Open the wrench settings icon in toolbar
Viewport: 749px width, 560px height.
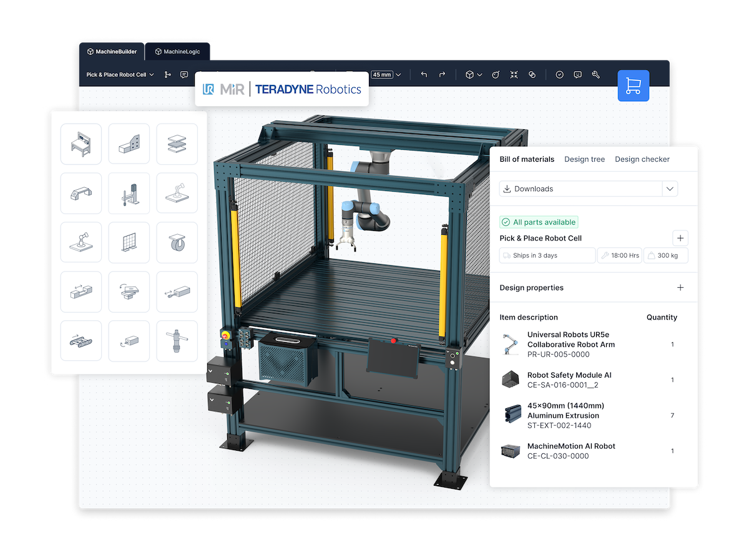point(595,75)
